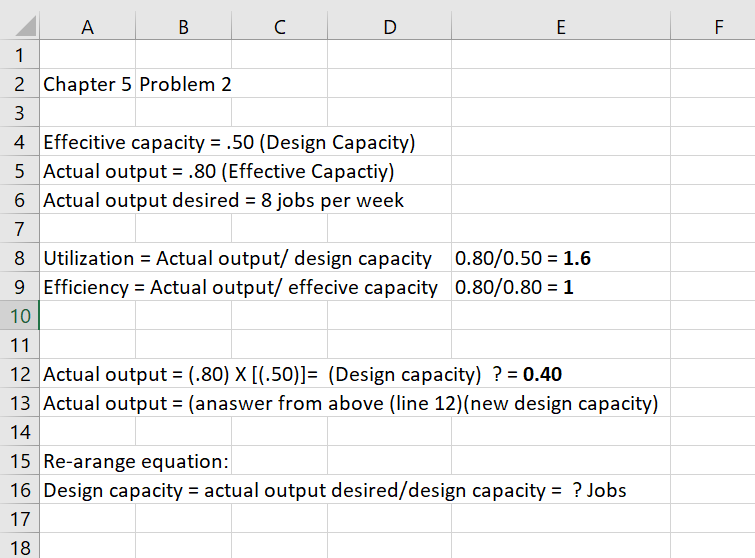
Task: Select row 15 header
Action: click(x=19, y=461)
